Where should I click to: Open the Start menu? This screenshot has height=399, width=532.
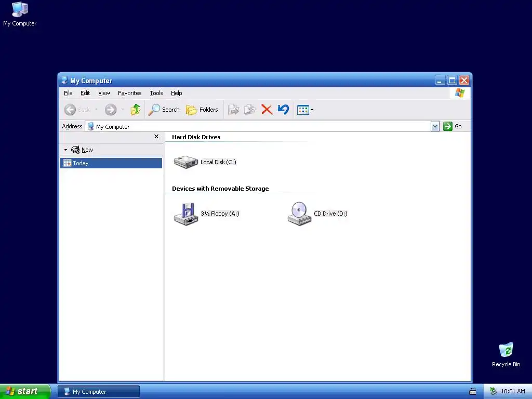(x=25, y=391)
